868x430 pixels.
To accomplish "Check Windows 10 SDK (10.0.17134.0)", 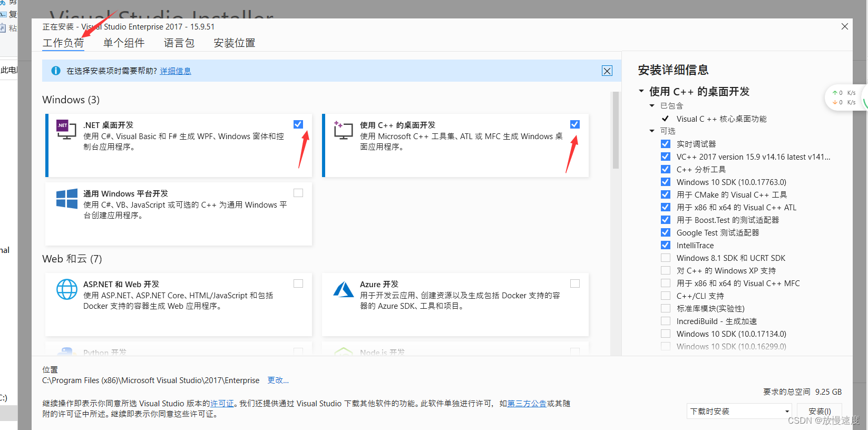I will (x=666, y=334).
